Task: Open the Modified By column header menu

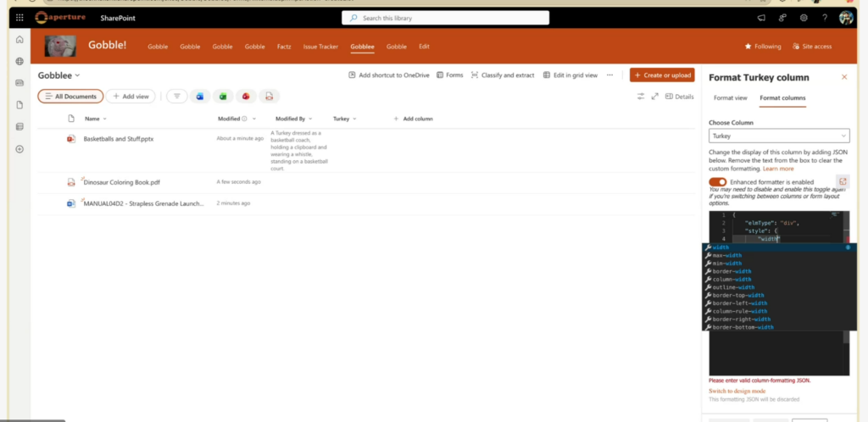Action: coord(294,119)
